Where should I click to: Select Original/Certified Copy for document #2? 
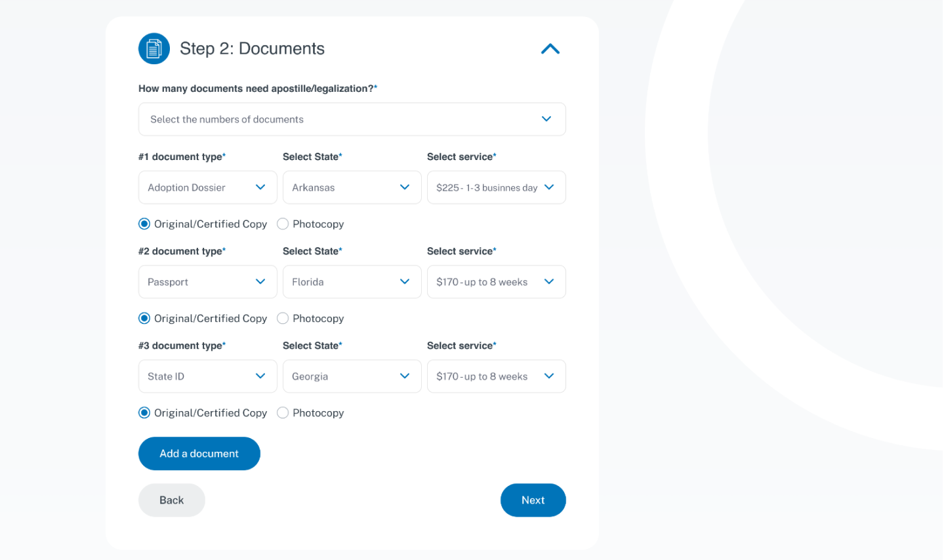144,319
